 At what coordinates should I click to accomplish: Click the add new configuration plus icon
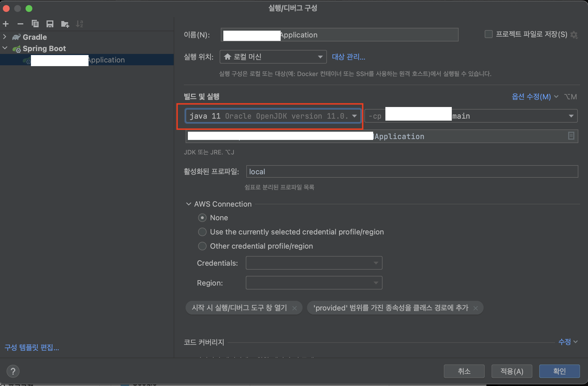tap(6, 24)
